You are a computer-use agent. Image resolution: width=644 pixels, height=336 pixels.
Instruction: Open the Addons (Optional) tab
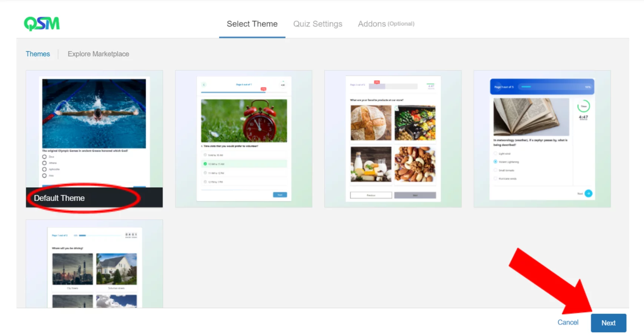click(386, 24)
